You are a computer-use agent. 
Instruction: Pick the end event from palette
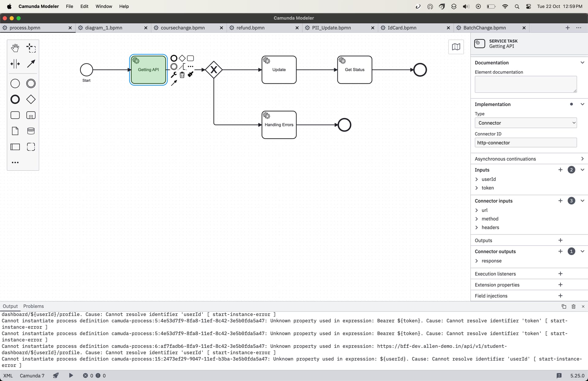[15, 99]
